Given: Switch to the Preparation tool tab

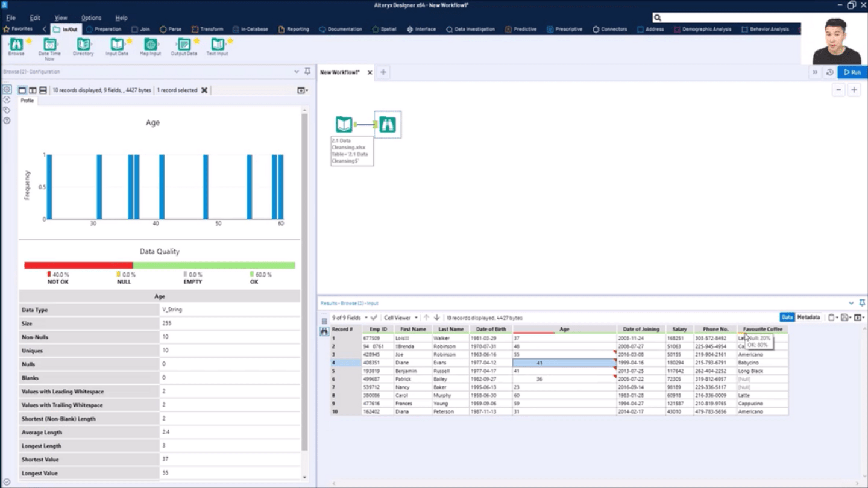Looking at the screenshot, I should pos(104,29).
